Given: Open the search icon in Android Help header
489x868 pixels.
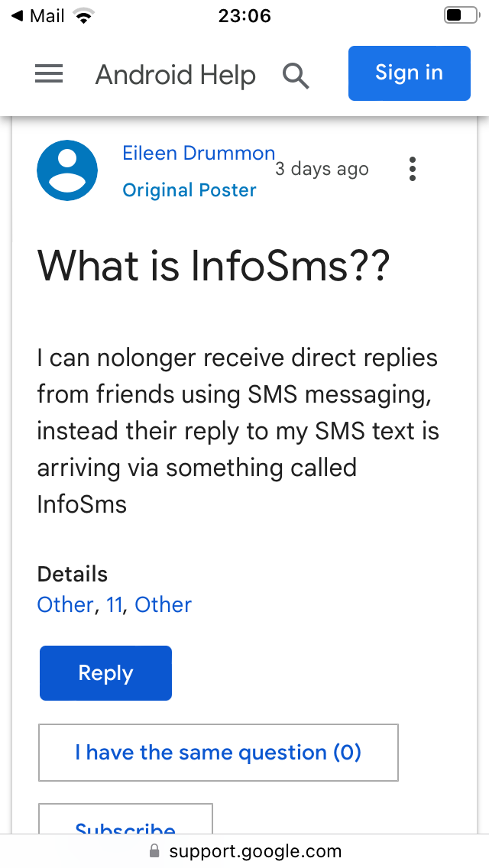Looking at the screenshot, I should (296, 74).
